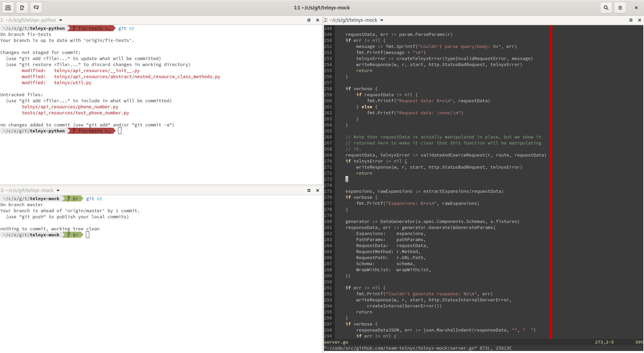Click the fix-tests branch segment in first prompt

(x=91, y=28)
